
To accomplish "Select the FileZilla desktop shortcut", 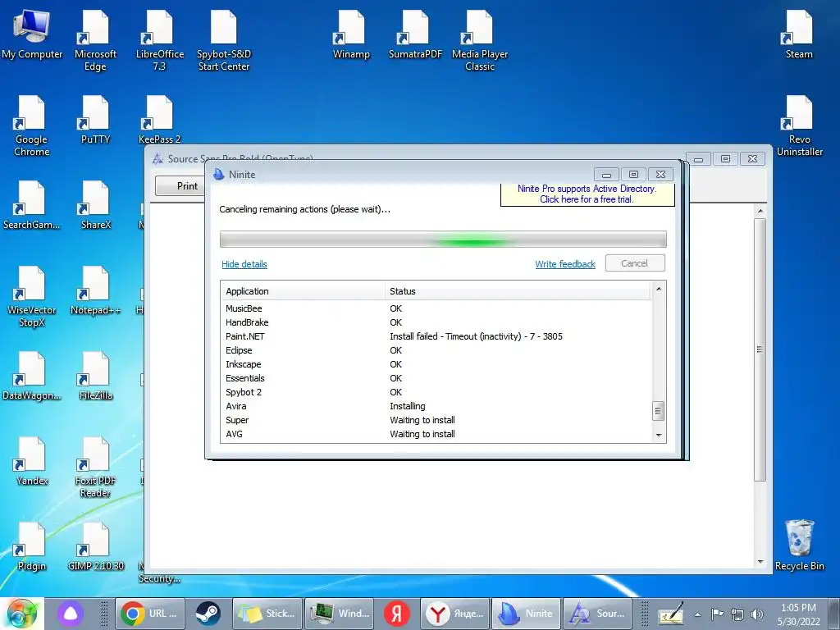I will pos(95,376).
